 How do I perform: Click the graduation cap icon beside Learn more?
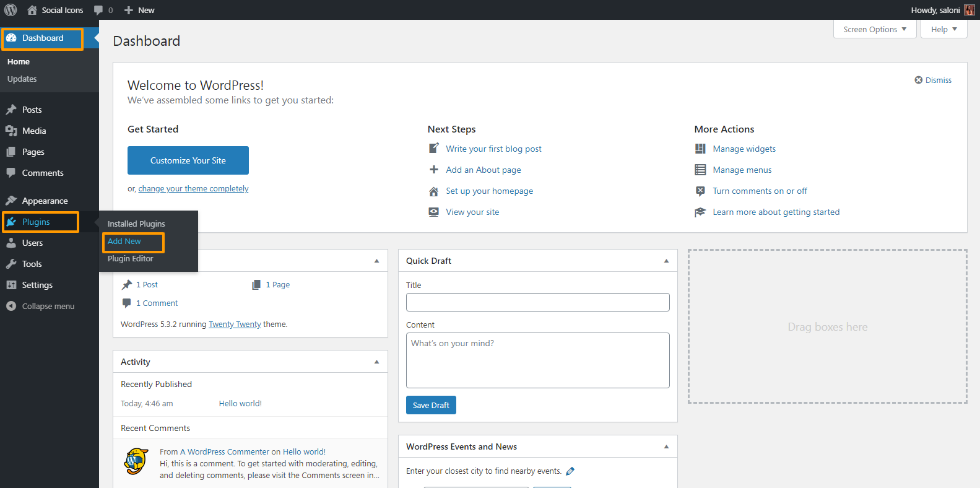(700, 212)
